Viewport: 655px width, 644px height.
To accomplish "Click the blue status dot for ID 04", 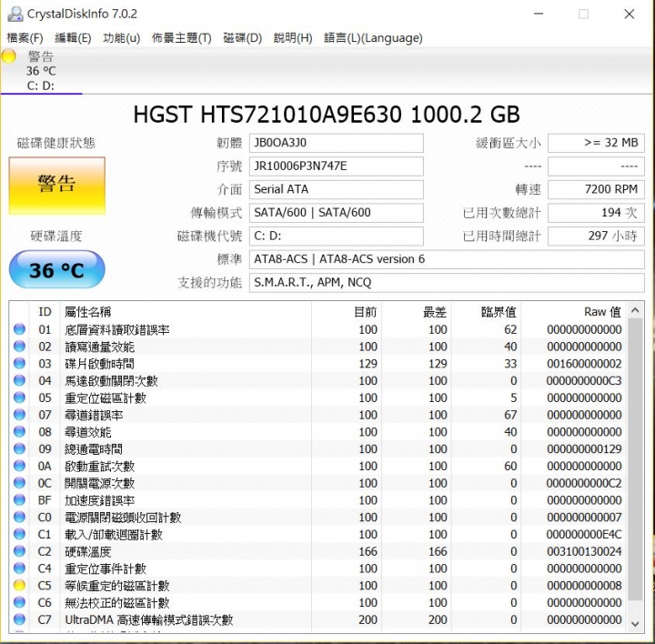I will pos(19,380).
